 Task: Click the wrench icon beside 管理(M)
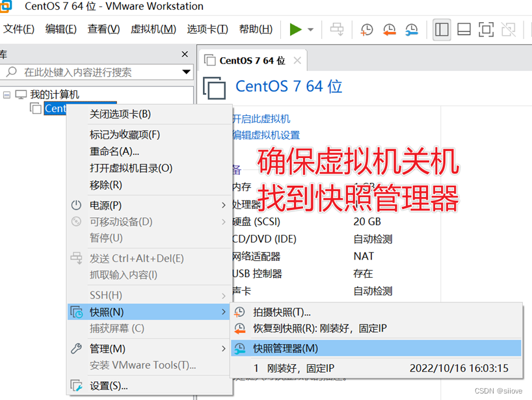(76, 349)
